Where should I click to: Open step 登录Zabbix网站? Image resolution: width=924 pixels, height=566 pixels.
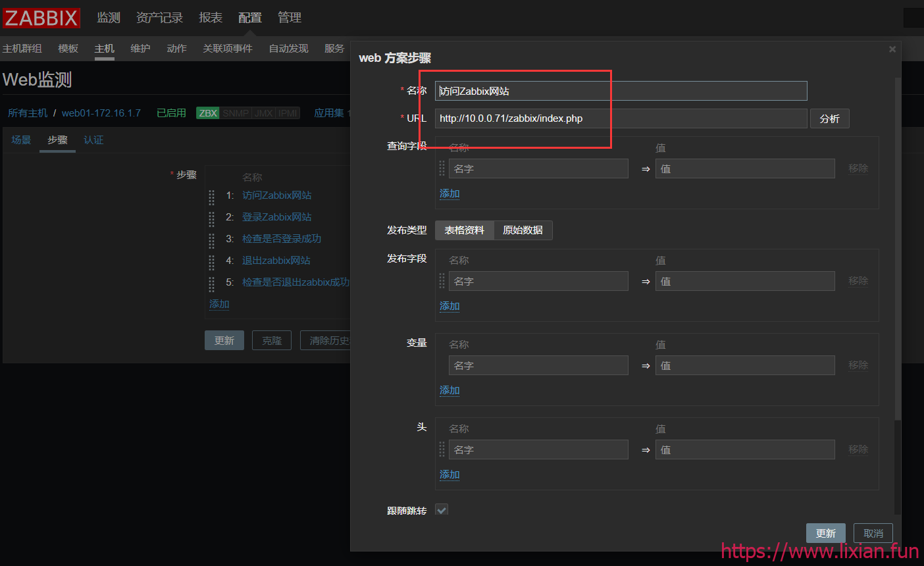[x=277, y=217]
